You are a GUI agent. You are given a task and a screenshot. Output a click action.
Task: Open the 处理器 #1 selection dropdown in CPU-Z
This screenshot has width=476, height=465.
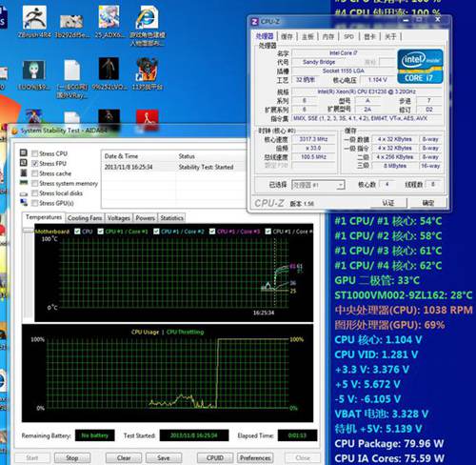318,185
